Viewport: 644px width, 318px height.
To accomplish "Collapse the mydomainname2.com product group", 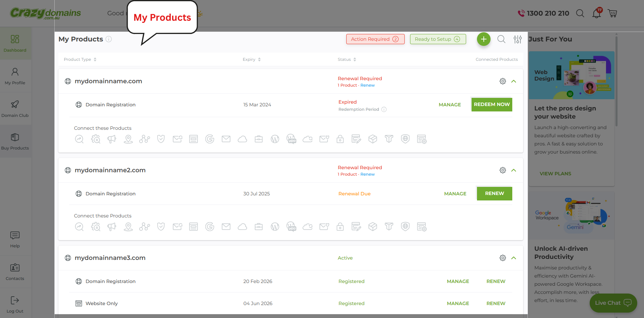I will coord(514,170).
